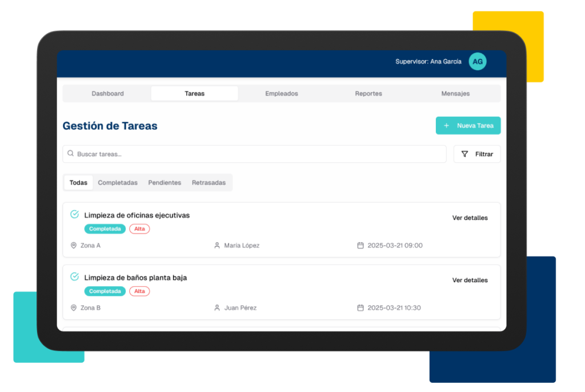
Task: Switch to the Mensajes tab
Action: pos(455,93)
